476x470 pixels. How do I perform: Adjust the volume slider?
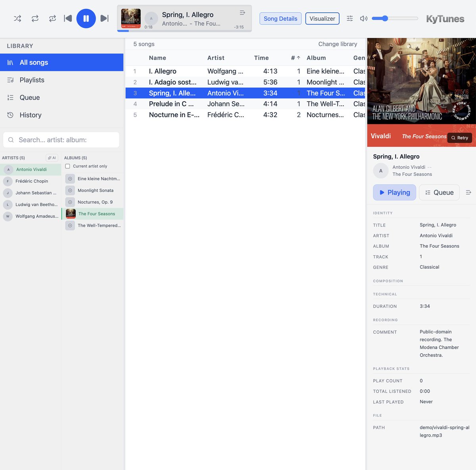click(x=395, y=18)
